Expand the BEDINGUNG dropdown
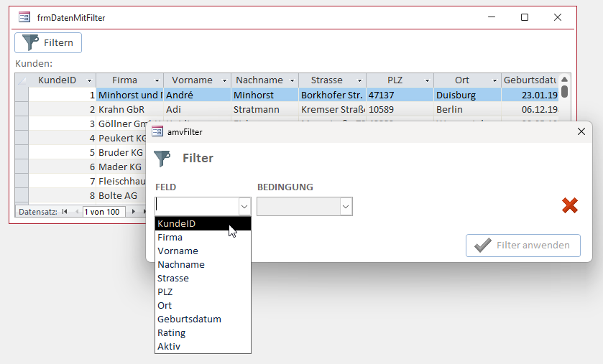 pos(346,207)
